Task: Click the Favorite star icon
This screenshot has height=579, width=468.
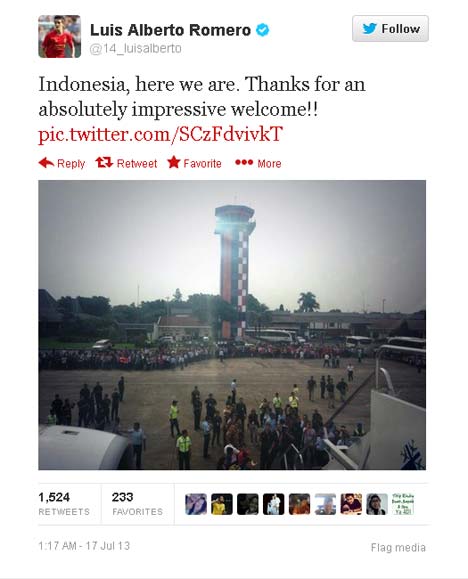Action: tap(174, 162)
